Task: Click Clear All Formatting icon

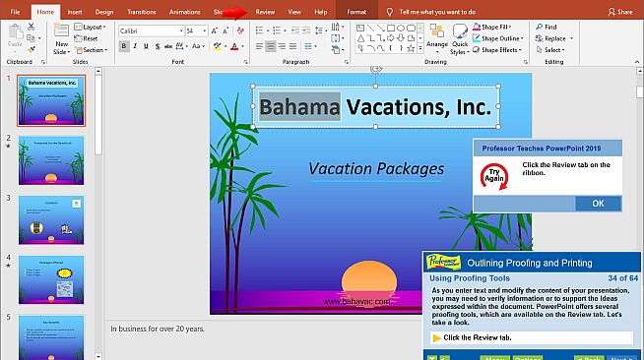Action: click(240, 30)
